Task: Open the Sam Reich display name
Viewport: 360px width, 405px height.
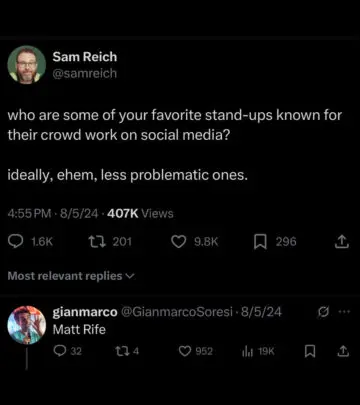Action: pyautogui.click(x=85, y=57)
